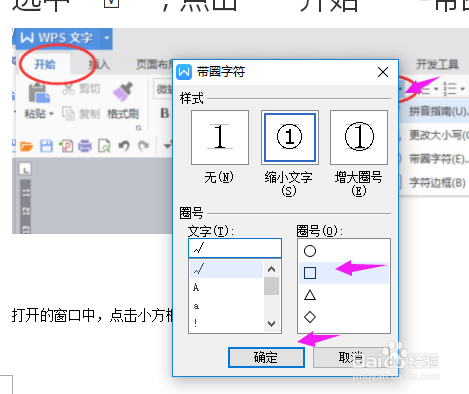The height and width of the screenshot is (394, 469).
Task: Click the redo arrow icon
Action: 143,146
